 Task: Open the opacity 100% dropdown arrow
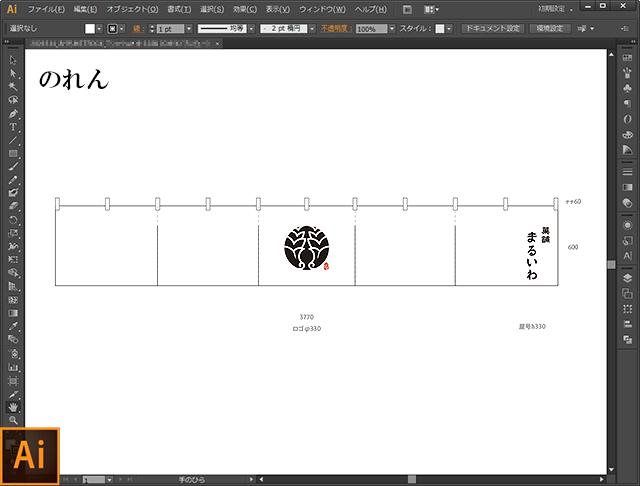(x=392, y=29)
